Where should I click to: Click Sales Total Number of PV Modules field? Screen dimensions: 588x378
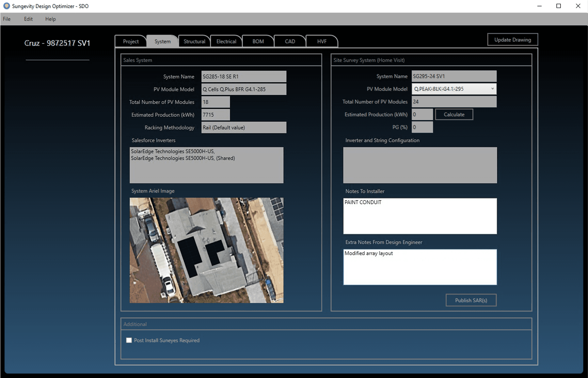coord(215,102)
